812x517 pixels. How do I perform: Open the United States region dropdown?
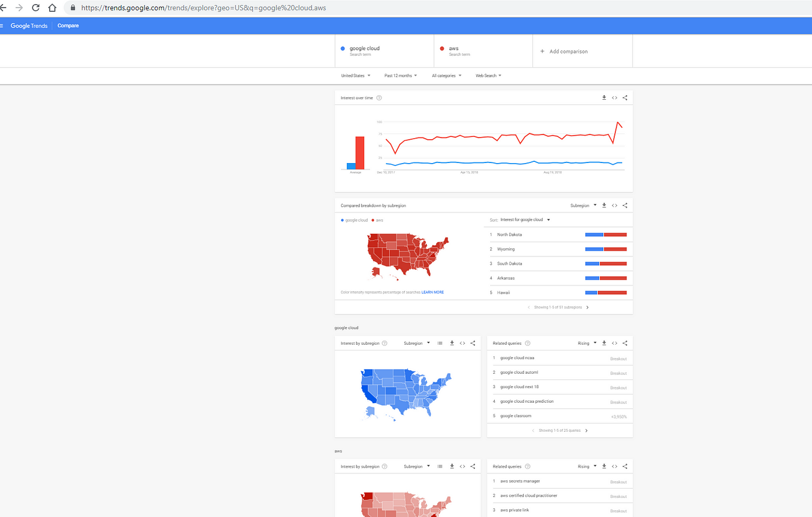point(356,75)
